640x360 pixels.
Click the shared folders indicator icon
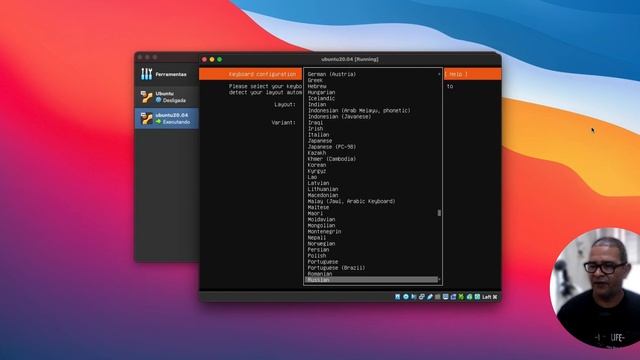(438, 297)
